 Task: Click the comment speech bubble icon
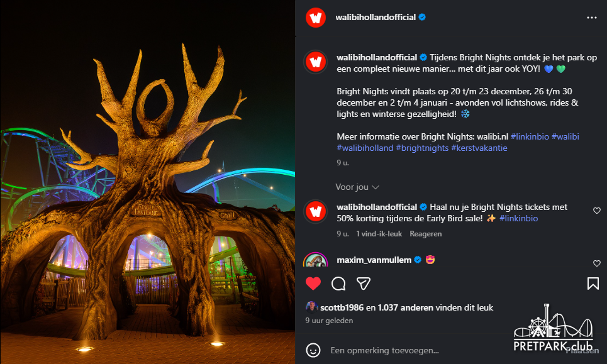[338, 284]
